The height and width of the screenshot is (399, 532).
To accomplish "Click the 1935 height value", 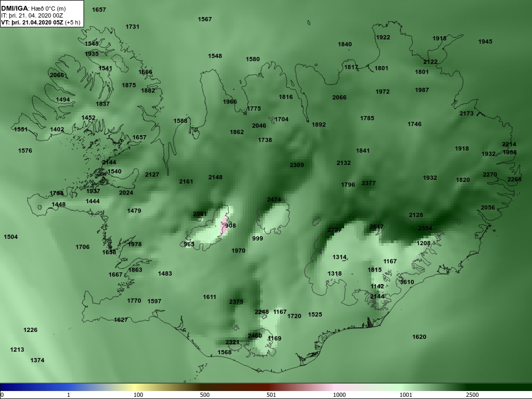I will [92, 54].
